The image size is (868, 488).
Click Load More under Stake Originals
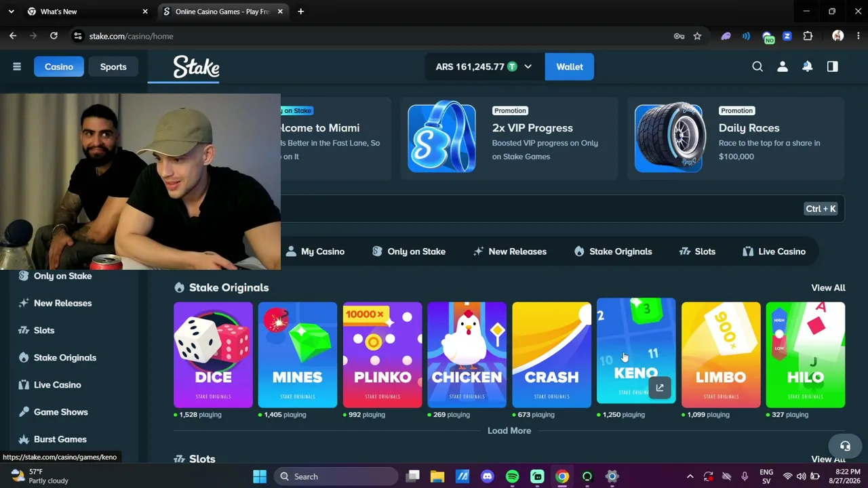tap(509, 430)
